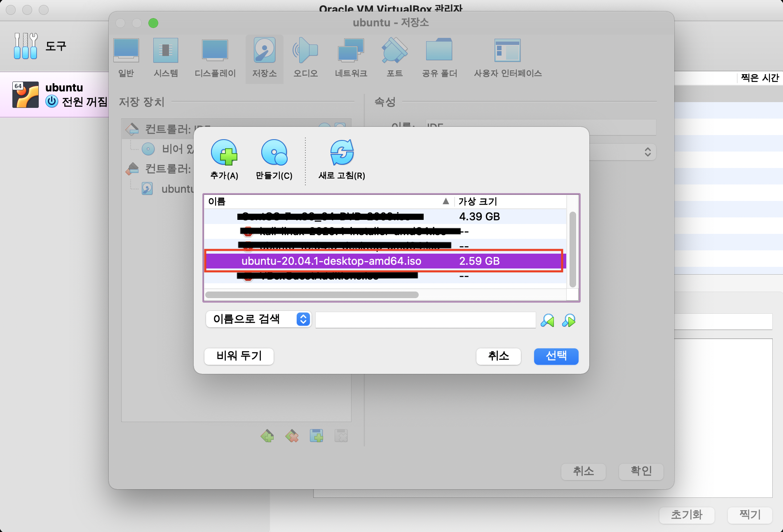Click the find next search icon
This screenshot has width=783, height=532.
point(569,320)
